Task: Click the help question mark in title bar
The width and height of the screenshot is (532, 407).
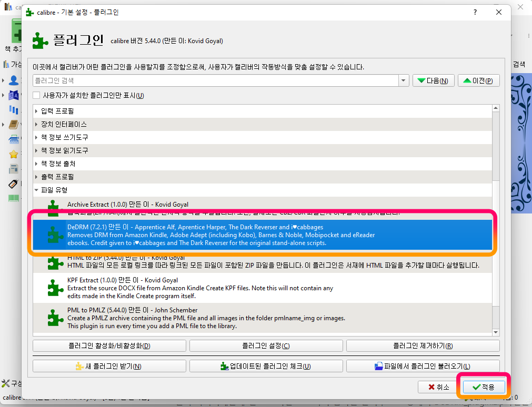Action: (475, 12)
